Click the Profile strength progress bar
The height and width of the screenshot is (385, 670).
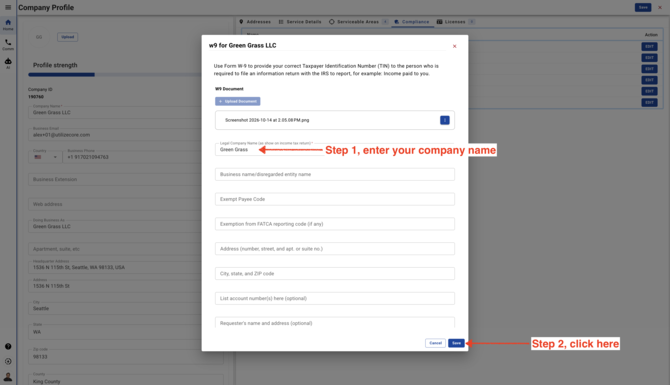coord(115,75)
